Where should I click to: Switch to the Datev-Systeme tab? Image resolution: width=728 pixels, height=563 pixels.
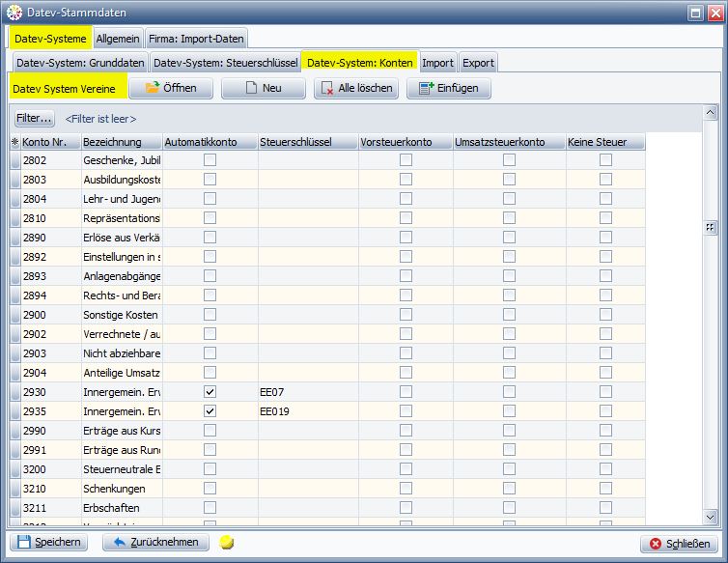point(50,39)
